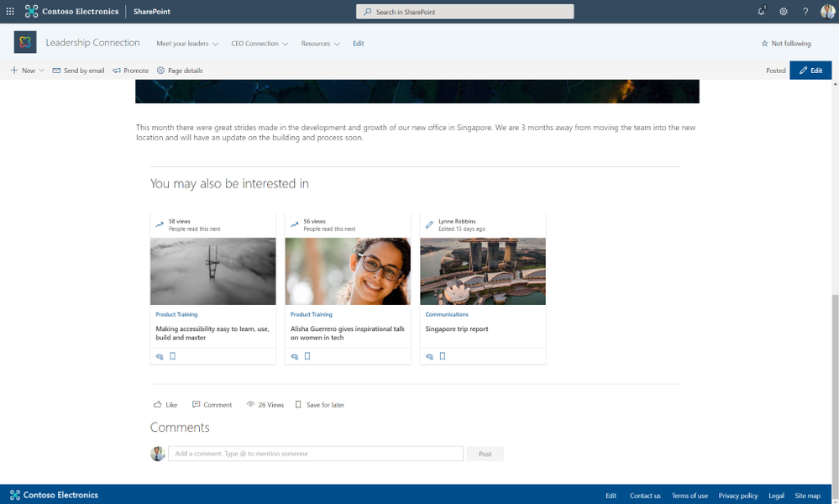Click the Send by email envelope icon
Image resolution: width=839 pixels, height=504 pixels.
[56, 70]
